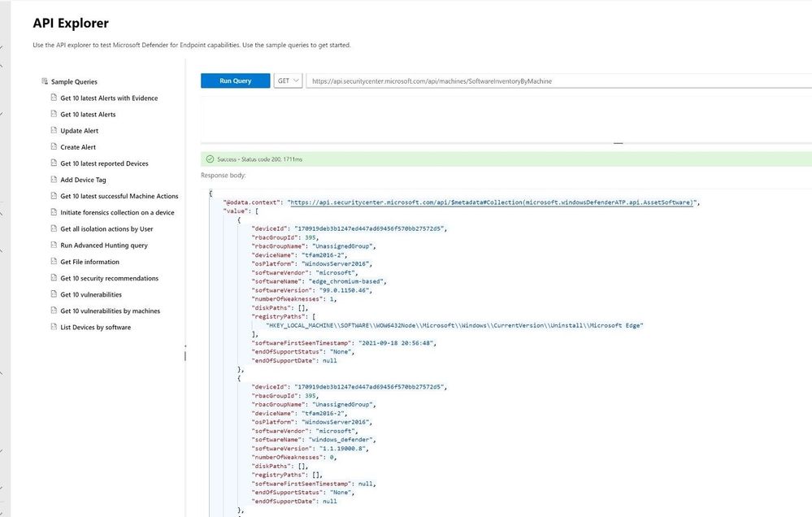Viewport: 812px width, 517px height.
Task: Choose the Create Alert query icon
Action: (x=54, y=146)
